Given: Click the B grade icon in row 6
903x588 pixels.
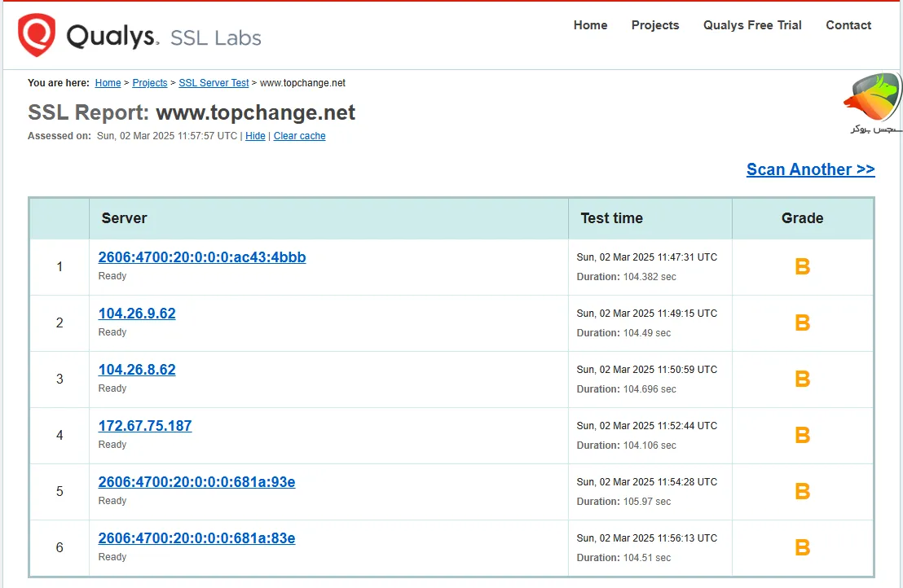Looking at the screenshot, I should (x=802, y=548).
